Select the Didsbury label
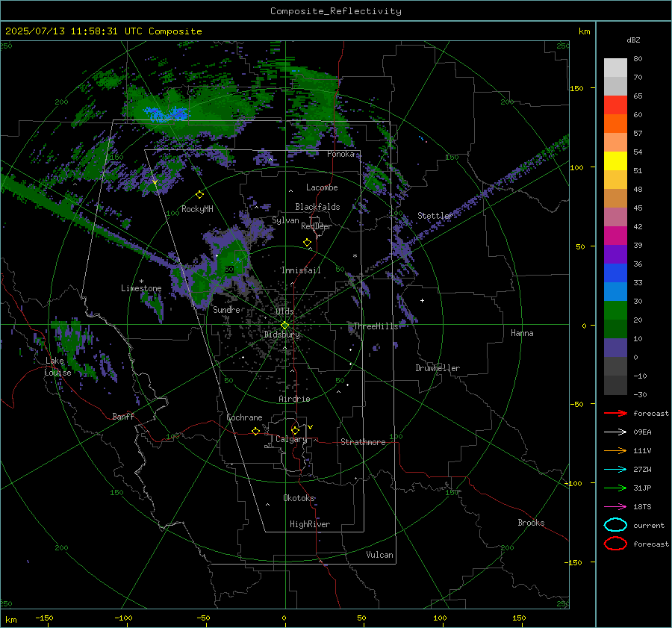 tap(281, 335)
